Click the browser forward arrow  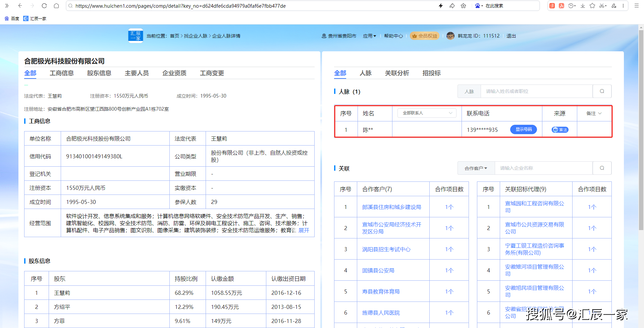tap(32, 6)
